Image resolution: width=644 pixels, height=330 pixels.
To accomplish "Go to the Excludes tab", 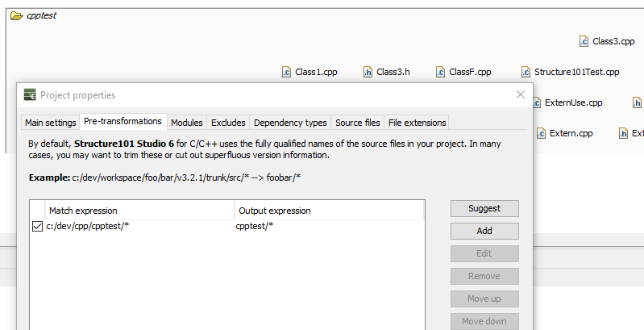I will click(x=228, y=123).
